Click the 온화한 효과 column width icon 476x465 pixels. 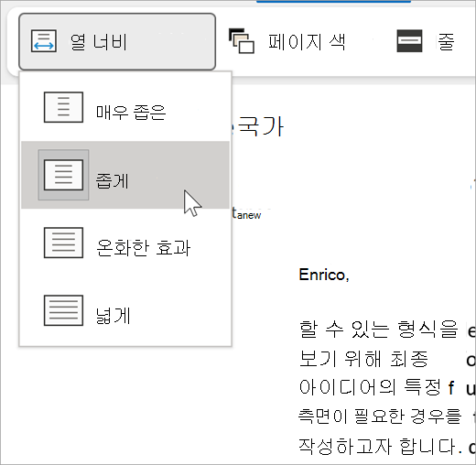[x=63, y=243]
